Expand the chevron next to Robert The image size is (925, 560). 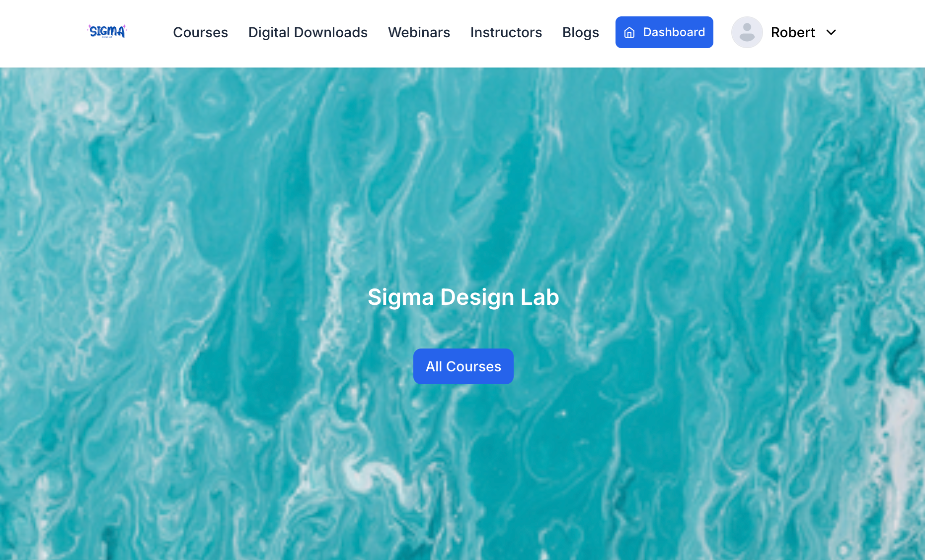coord(831,33)
